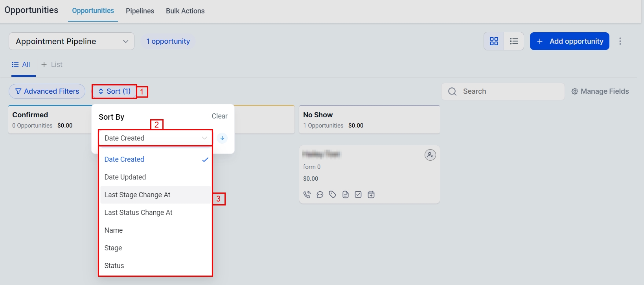Switch to list view layout

click(514, 41)
